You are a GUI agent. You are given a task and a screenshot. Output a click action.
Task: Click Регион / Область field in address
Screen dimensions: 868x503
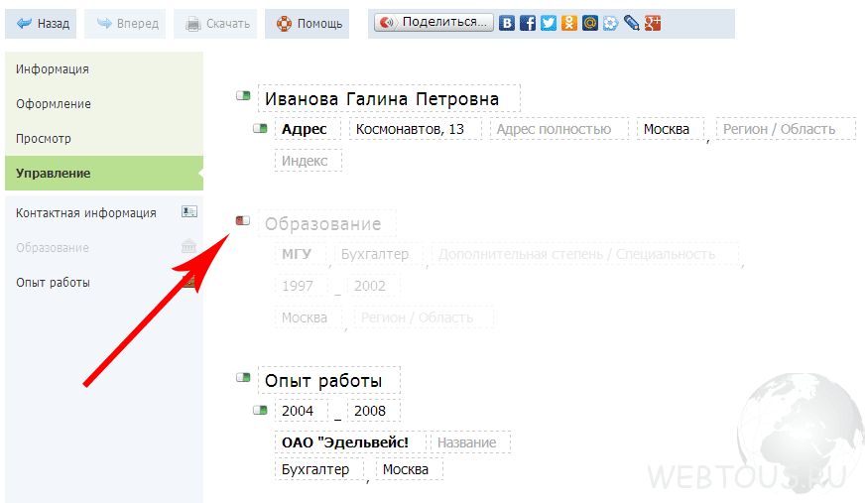coord(786,129)
